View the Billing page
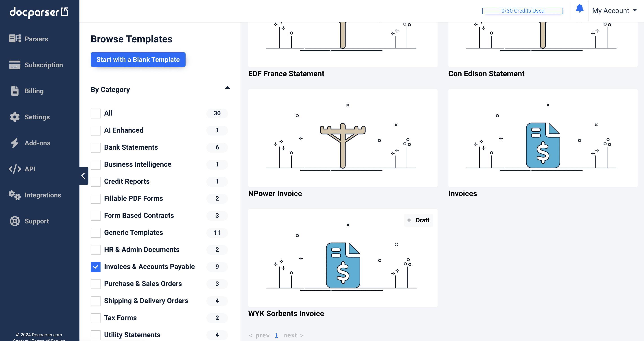The width and height of the screenshot is (644, 341). pyautogui.click(x=34, y=91)
